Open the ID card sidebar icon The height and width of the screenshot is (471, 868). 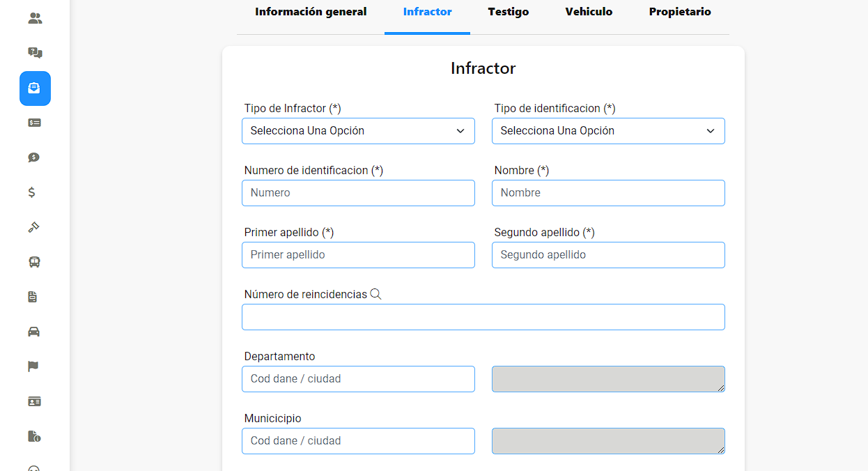(35, 401)
